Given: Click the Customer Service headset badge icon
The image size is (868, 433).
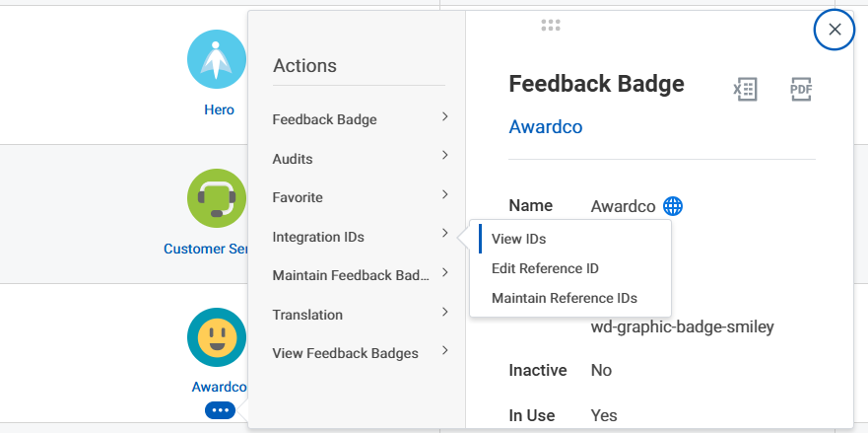Looking at the screenshot, I should point(216,197).
